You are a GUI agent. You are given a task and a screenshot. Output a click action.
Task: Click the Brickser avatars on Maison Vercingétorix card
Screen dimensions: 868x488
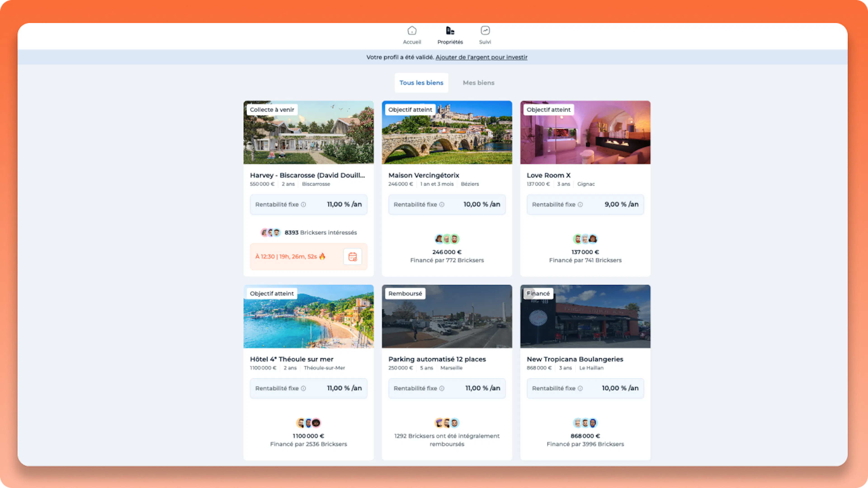[447, 239]
